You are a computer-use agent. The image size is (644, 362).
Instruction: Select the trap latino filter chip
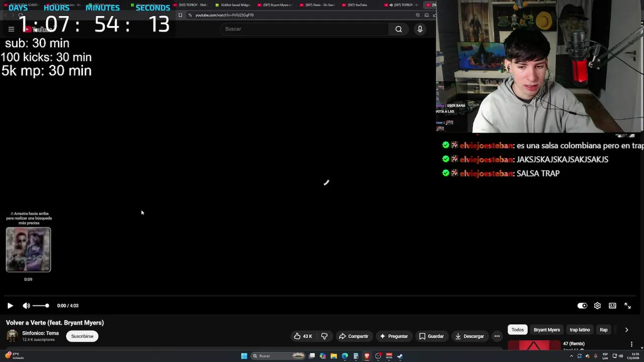[580, 330]
